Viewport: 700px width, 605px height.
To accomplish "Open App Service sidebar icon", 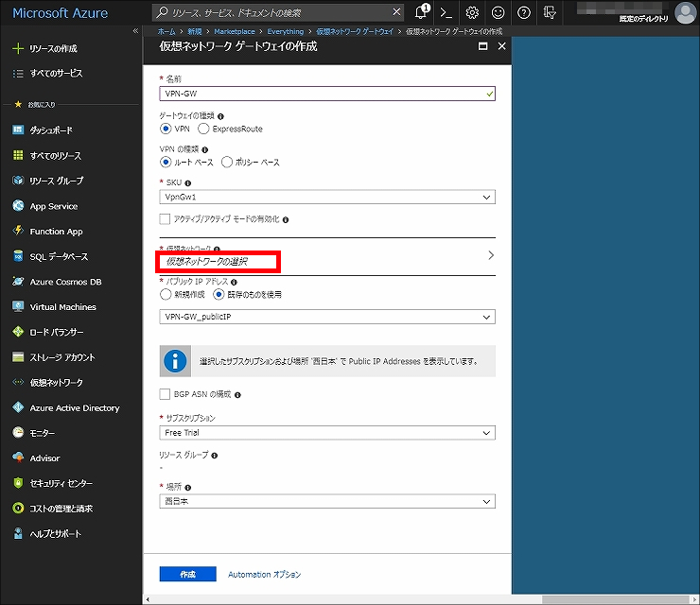I will tap(18, 206).
